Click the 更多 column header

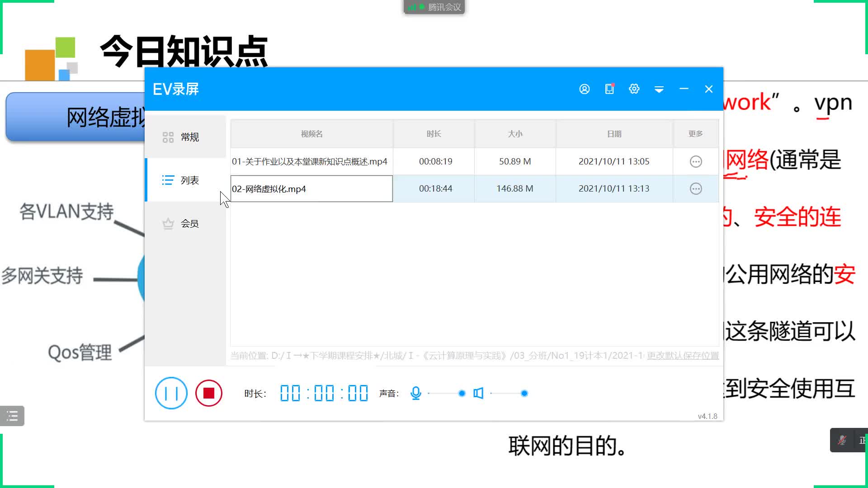(696, 134)
